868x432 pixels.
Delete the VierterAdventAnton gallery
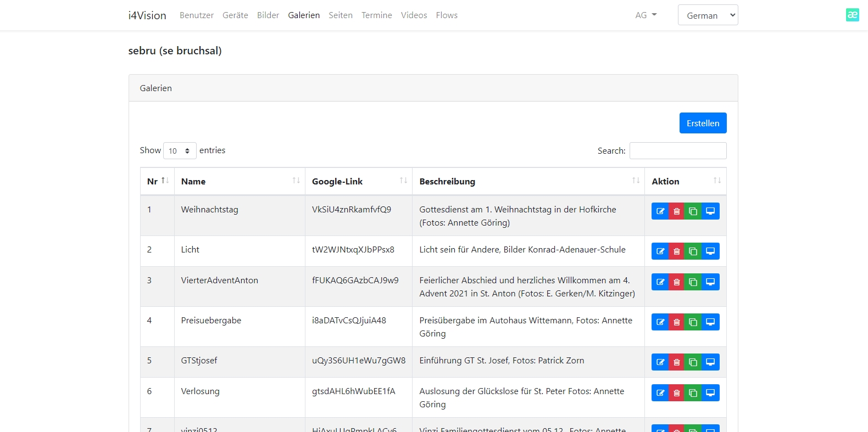point(677,282)
